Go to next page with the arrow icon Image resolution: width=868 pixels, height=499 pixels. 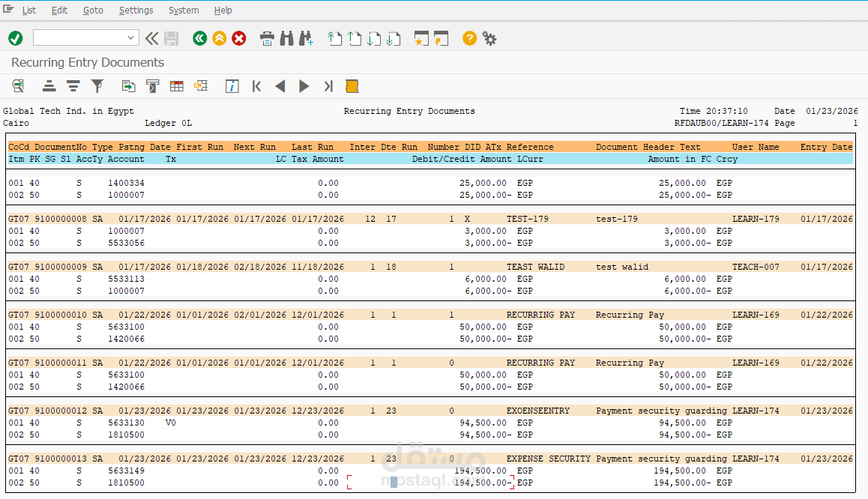click(x=304, y=86)
